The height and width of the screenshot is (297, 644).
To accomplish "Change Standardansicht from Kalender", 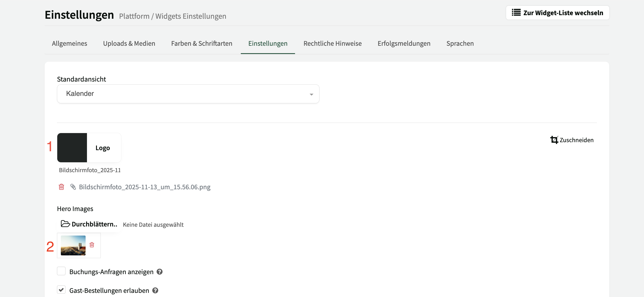I will [188, 94].
